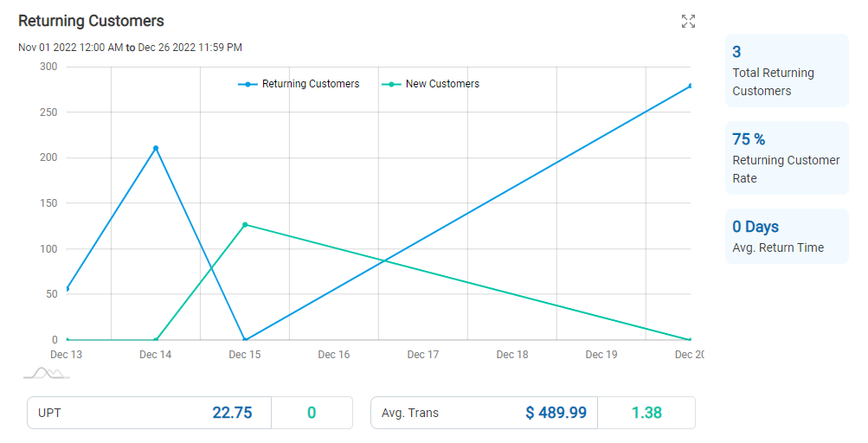This screenshot has width=868, height=443.
Task: Click the green Avg. Trans value 1.38
Action: pos(646,413)
